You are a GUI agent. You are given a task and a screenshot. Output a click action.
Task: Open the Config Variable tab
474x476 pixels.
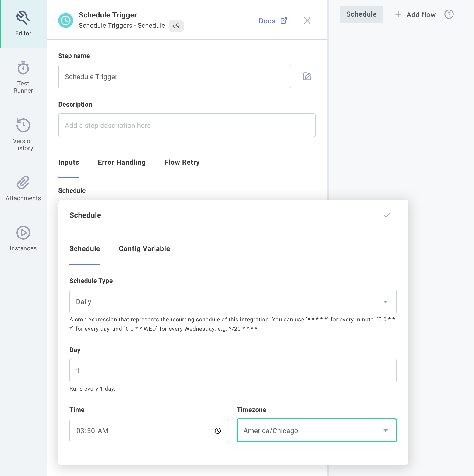[144, 248]
